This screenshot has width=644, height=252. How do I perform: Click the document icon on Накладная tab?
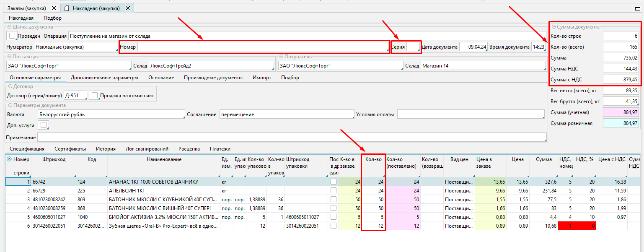click(x=67, y=8)
